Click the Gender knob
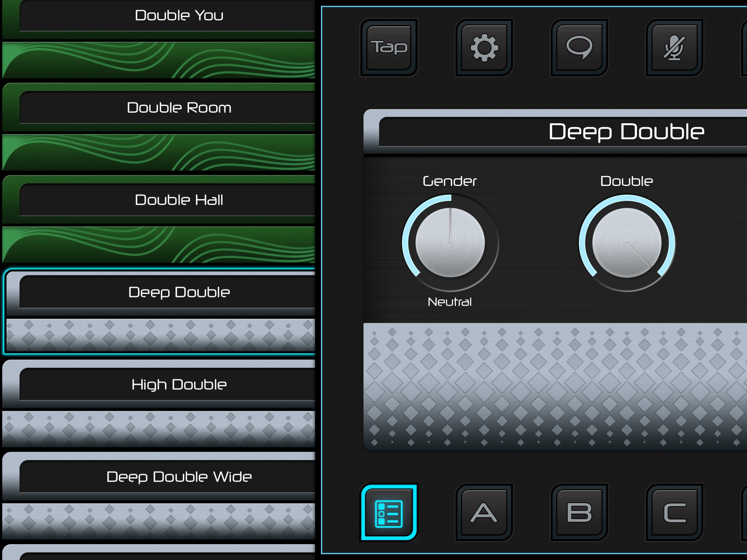Screen dimensions: 747x560 (x=450, y=243)
